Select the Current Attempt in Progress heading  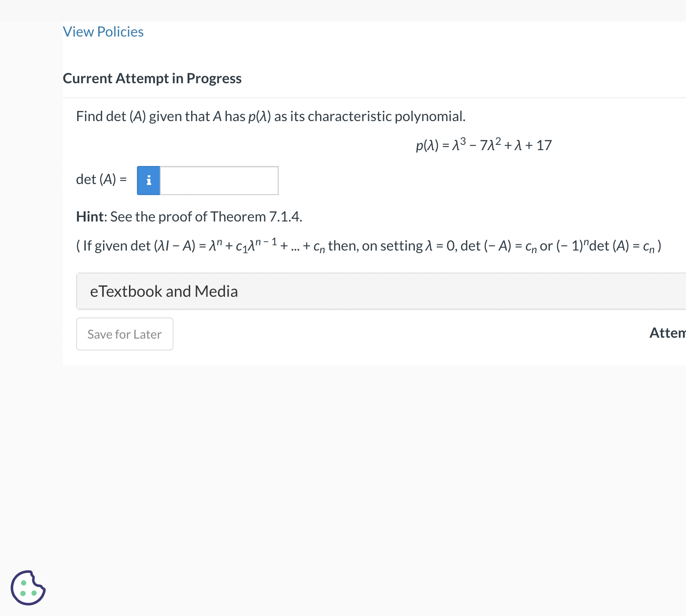click(x=152, y=78)
